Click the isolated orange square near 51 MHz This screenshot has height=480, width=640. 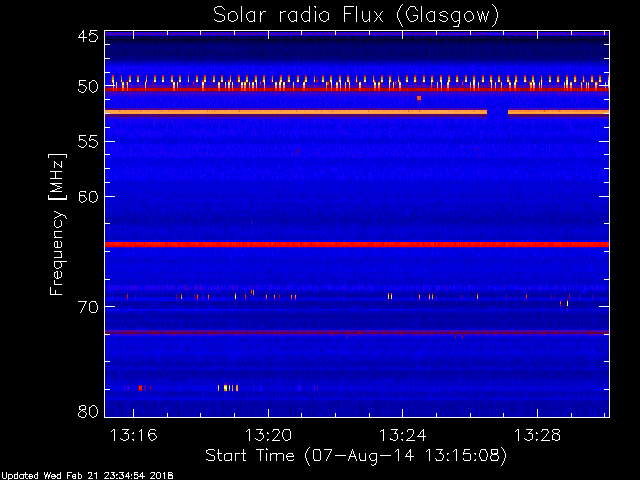point(419,98)
